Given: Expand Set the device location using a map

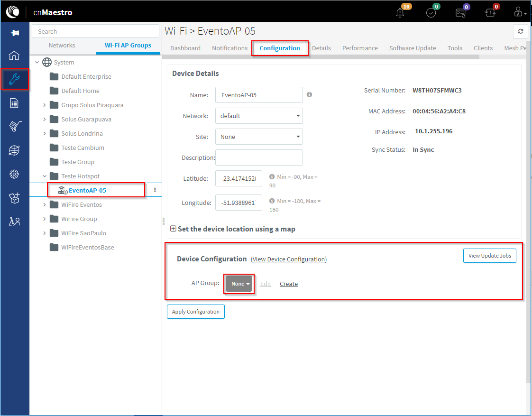Looking at the screenshot, I should pyautogui.click(x=173, y=229).
